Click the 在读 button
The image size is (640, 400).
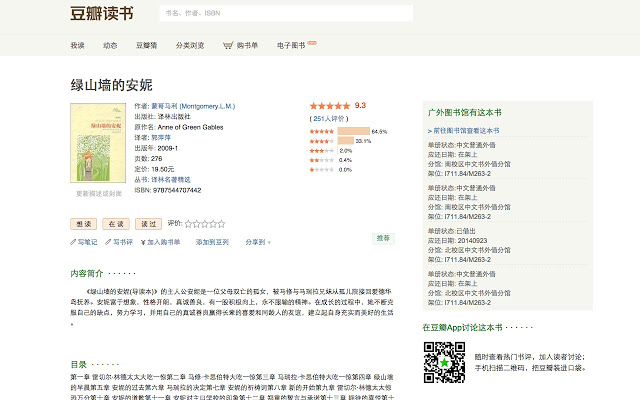(116, 224)
